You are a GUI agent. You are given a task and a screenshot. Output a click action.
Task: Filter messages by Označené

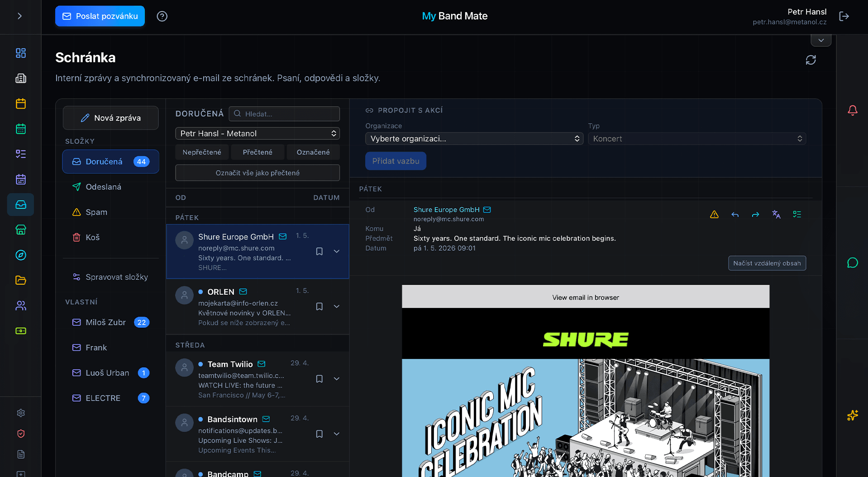(313, 152)
